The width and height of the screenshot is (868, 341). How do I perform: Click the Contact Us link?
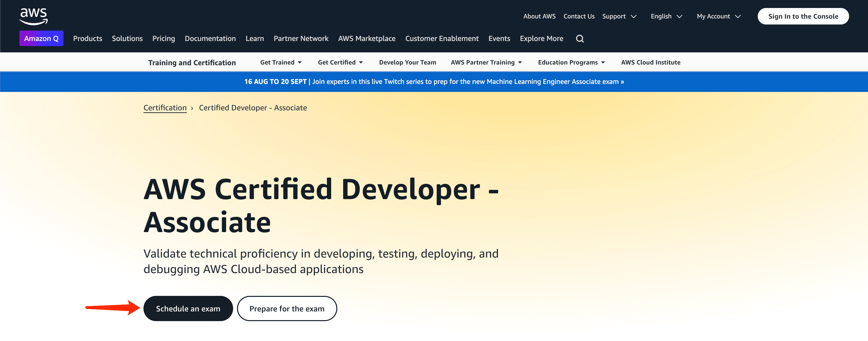coord(579,16)
